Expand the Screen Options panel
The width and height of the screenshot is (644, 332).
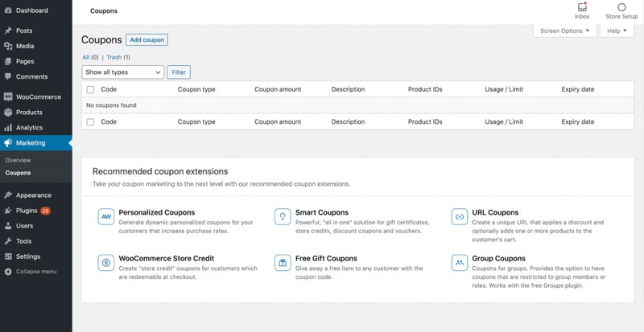click(x=565, y=31)
